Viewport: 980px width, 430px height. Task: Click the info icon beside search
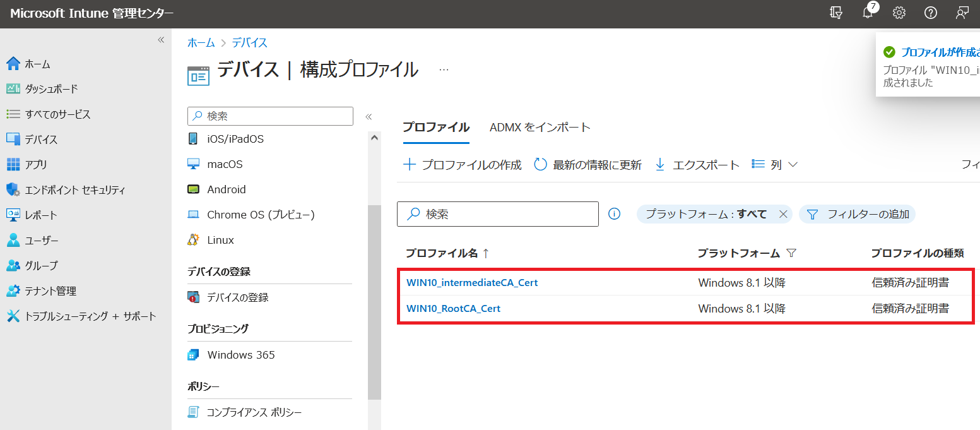pyautogui.click(x=614, y=214)
